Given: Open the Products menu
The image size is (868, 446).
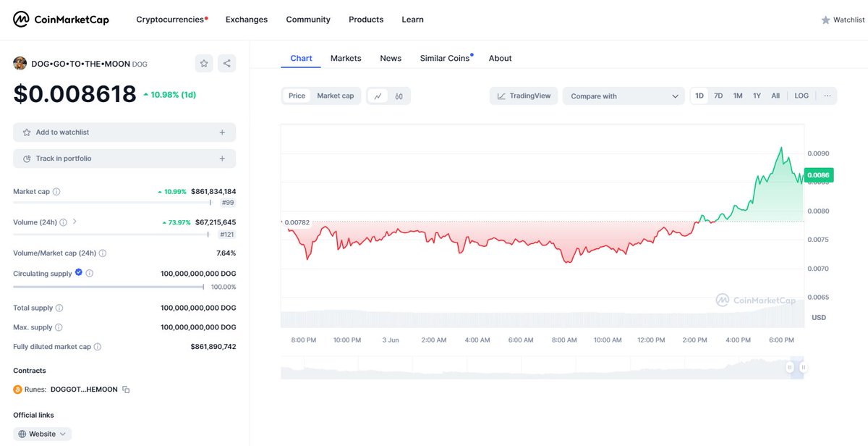Looking at the screenshot, I should [x=366, y=20].
